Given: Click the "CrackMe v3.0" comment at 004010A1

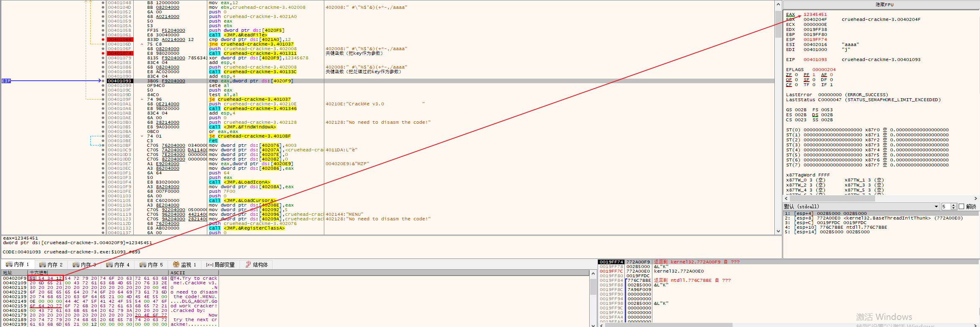Looking at the screenshot, I should pos(375,104).
